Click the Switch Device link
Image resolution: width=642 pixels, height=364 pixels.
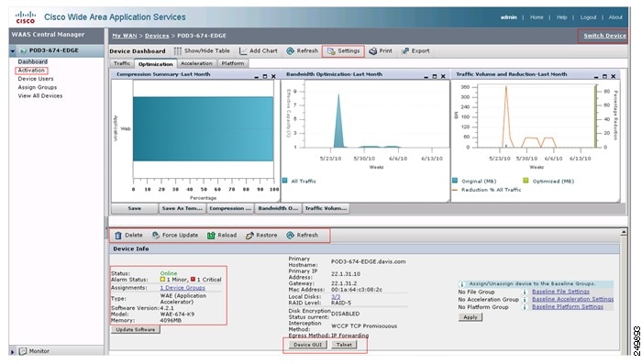pos(604,36)
